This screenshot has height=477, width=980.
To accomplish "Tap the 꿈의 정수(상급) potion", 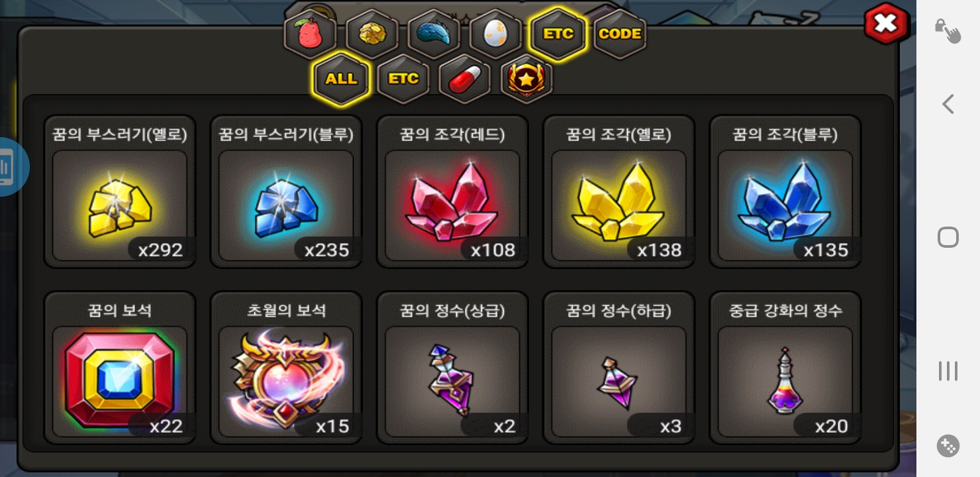I will click(452, 368).
